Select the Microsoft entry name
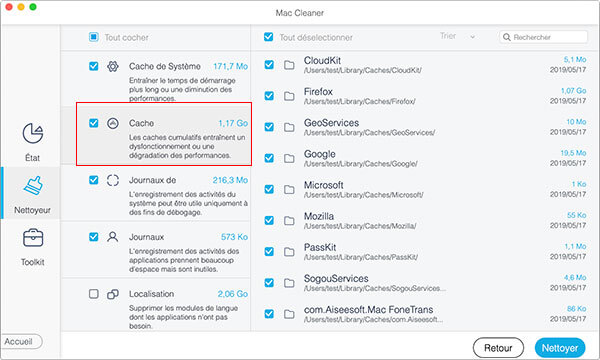600x360 pixels. [324, 185]
